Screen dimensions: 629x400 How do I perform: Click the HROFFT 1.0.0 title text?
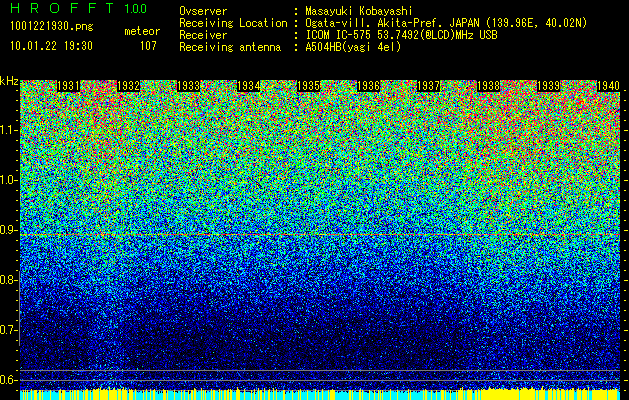click(x=78, y=8)
